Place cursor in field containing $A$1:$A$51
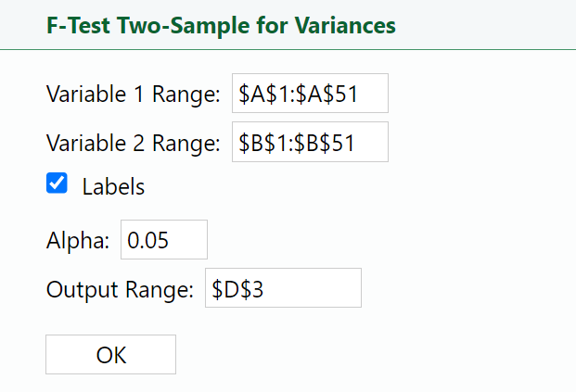The height and width of the screenshot is (392, 576). coord(309,94)
